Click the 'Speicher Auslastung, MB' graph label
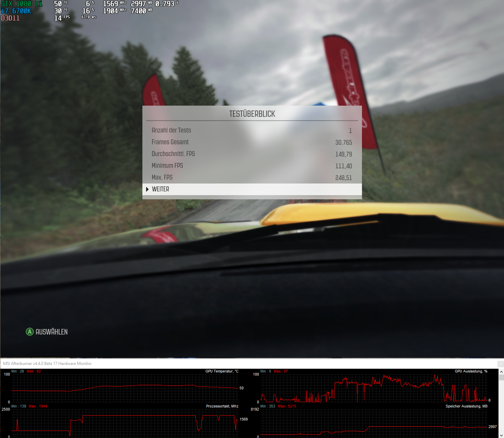 click(x=467, y=406)
